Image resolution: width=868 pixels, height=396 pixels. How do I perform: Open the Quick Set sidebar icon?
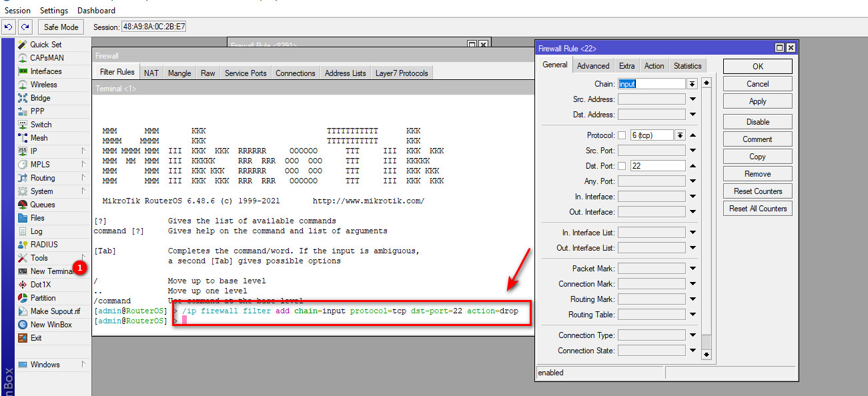pos(23,45)
